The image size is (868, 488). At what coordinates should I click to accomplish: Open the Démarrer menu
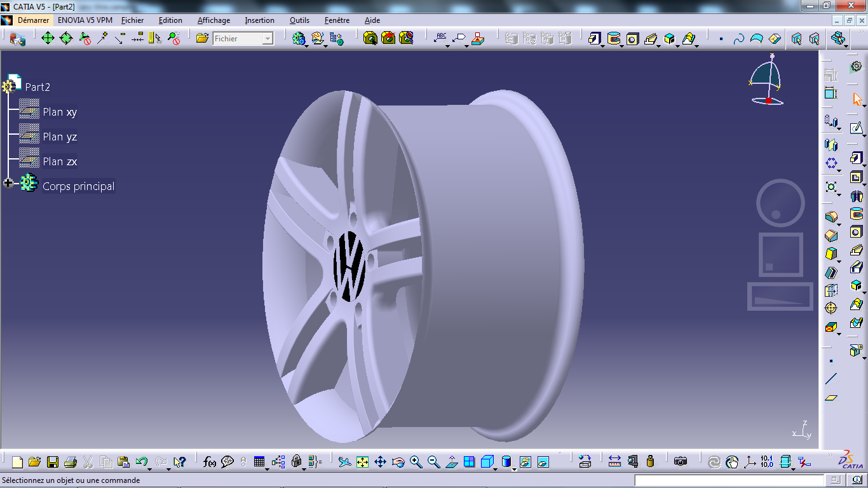tap(33, 20)
